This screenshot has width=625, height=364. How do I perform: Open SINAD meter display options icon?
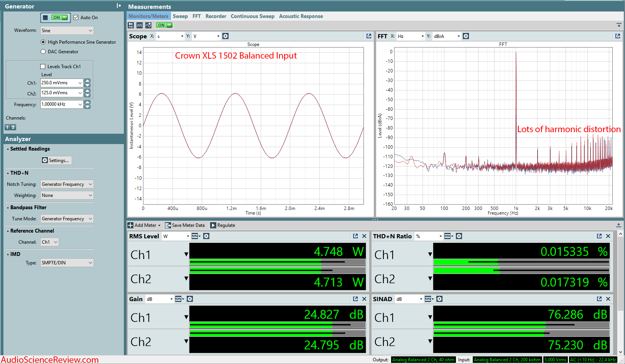tap(429, 299)
